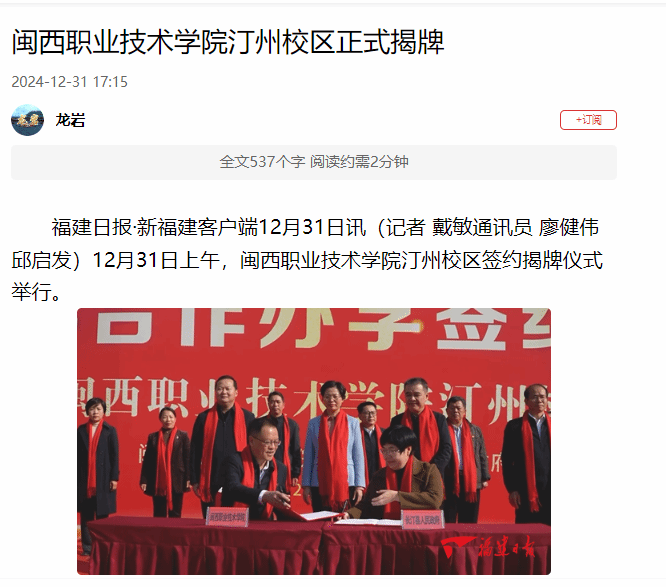Image resolution: width=666 pixels, height=587 pixels.
Task: Click the 全文537个字 reading-time bar
Action: coord(314,162)
